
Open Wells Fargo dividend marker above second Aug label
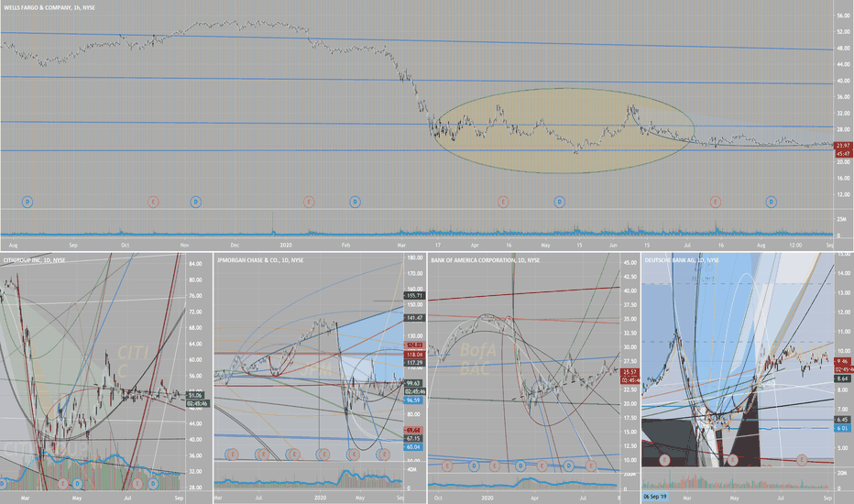pyautogui.click(x=772, y=203)
